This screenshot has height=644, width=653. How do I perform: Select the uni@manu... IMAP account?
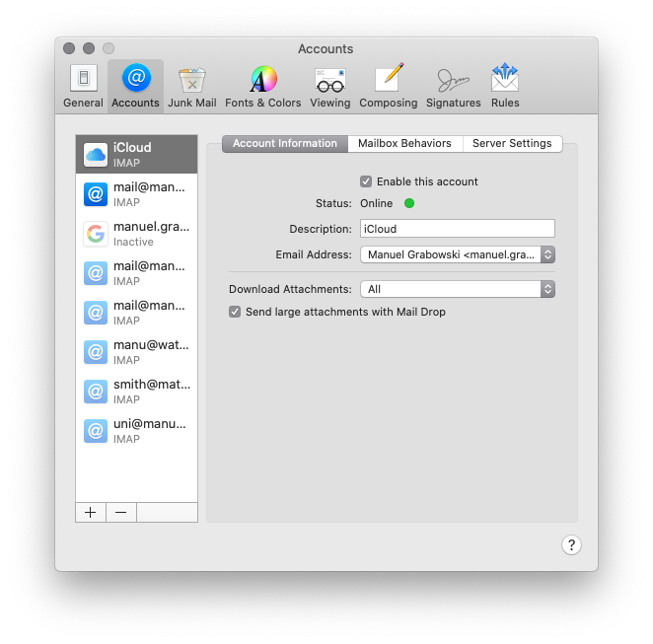(137, 431)
